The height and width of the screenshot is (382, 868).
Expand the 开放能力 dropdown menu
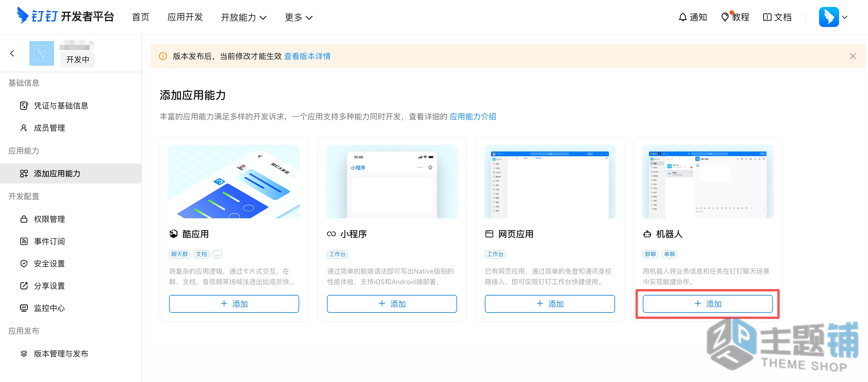click(x=244, y=17)
